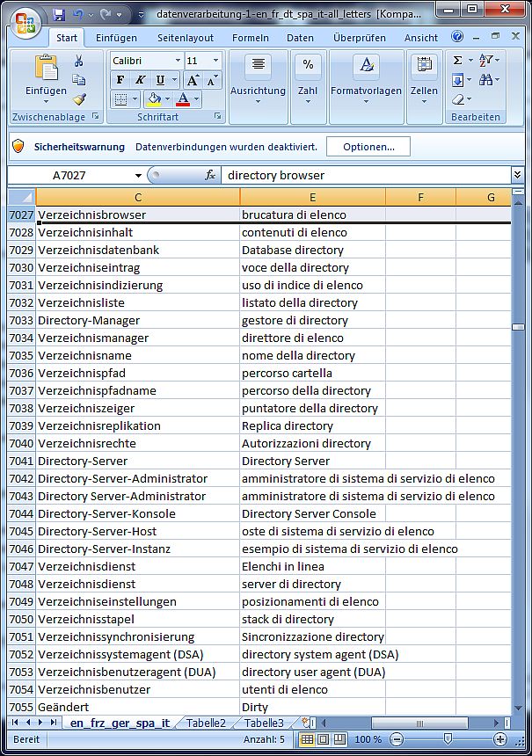Open the Office button menu
532x756 pixels.
point(26,23)
